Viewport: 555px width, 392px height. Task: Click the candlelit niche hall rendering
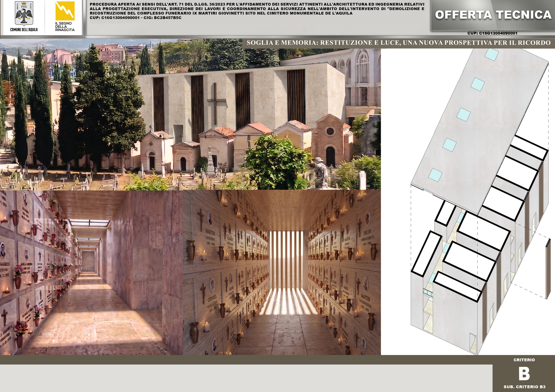(282, 272)
